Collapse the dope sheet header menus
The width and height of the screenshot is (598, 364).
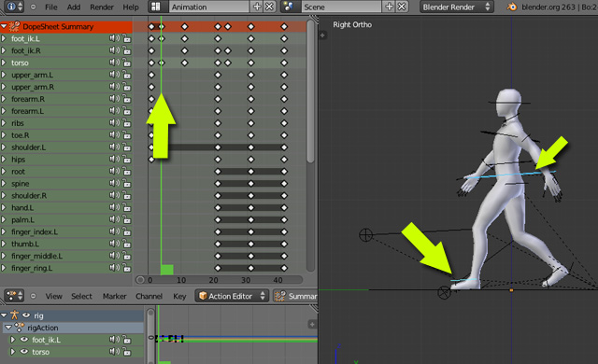pos(34,296)
